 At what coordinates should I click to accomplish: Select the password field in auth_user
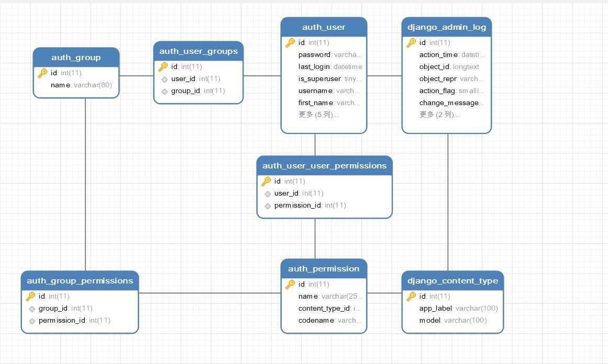pos(330,54)
